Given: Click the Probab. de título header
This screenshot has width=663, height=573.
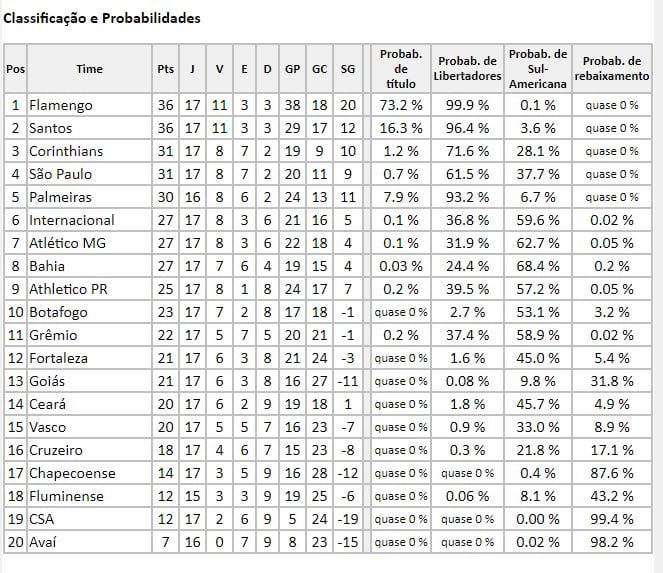Looking at the screenshot, I should coord(400,69).
